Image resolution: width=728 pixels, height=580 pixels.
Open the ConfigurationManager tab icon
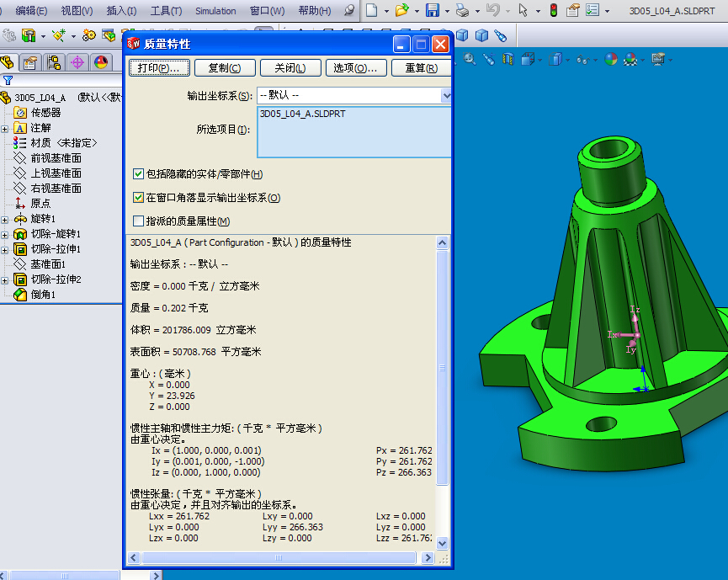point(54,62)
